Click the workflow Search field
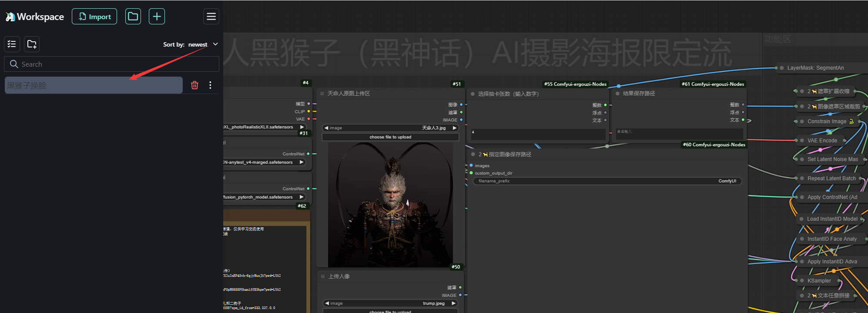Image resolution: width=868 pixels, height=313 pixels. (111, 64)
